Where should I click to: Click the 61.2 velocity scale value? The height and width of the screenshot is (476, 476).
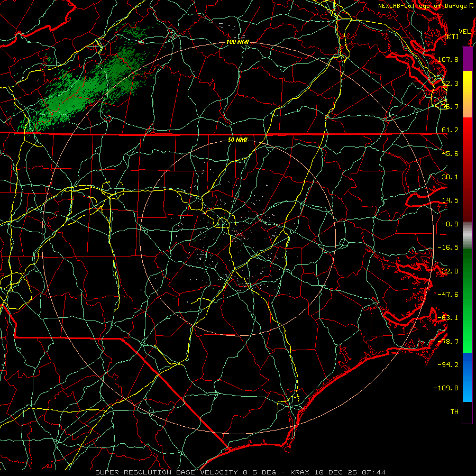450,130
